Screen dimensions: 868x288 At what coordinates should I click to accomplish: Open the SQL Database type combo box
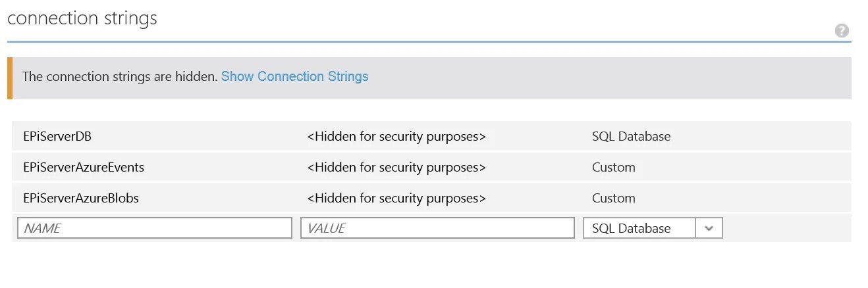[653, 228]
